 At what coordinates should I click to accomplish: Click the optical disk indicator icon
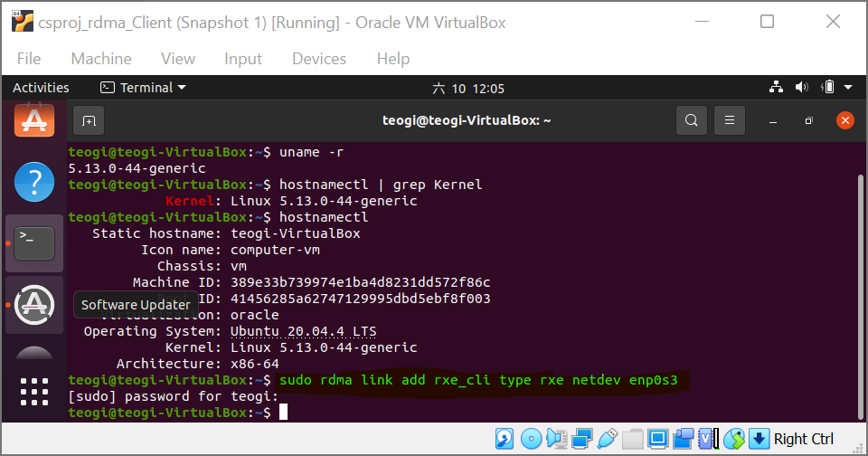[531, 439]
